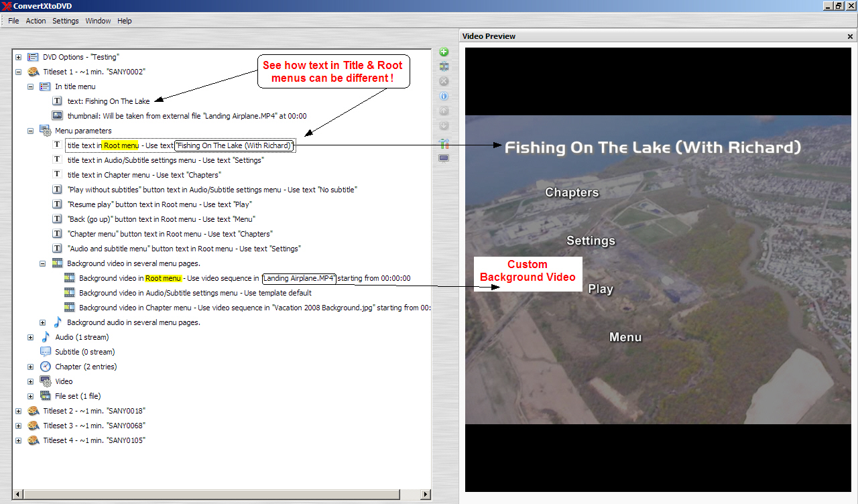858x504 pixels.
Task: Select the "Back (go up)" button text row
Action: (162, 219)
